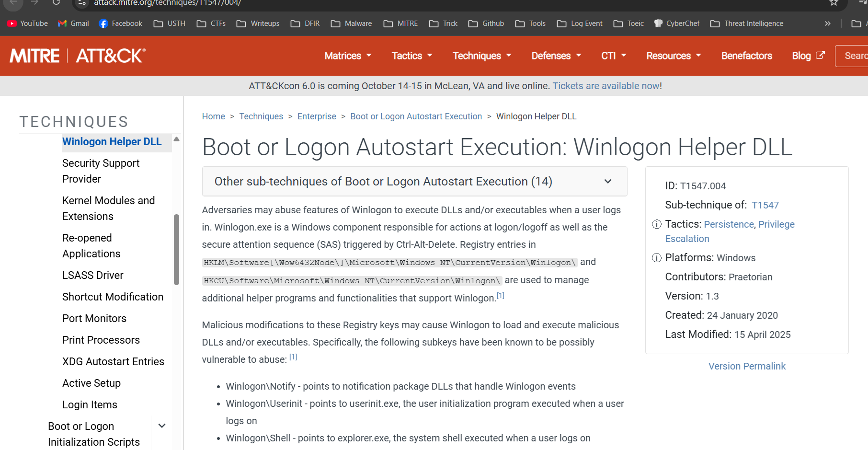Click the MITRE ATT&CK logo
The height and width of the screenshot is (450, 868).
pos(78,56)
